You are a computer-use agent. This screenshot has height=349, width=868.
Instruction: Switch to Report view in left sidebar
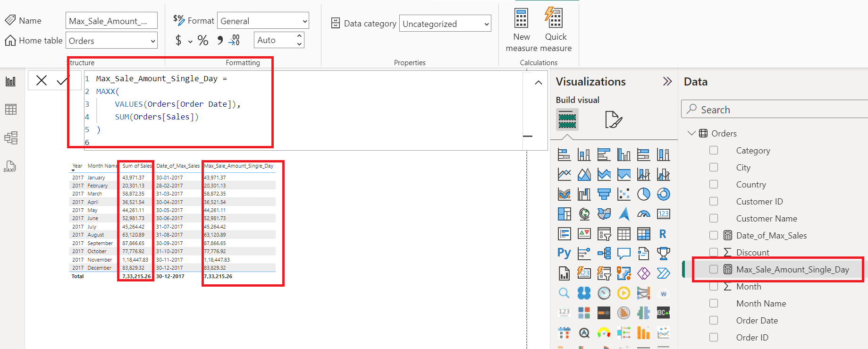pyautogui.click(x=10, y=82)
